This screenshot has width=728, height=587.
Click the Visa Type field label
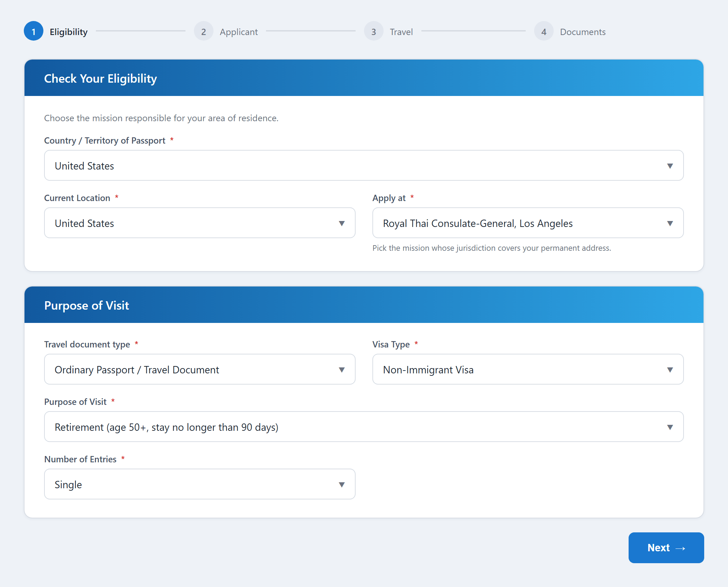pyautogui.click(x=391, y=344)
